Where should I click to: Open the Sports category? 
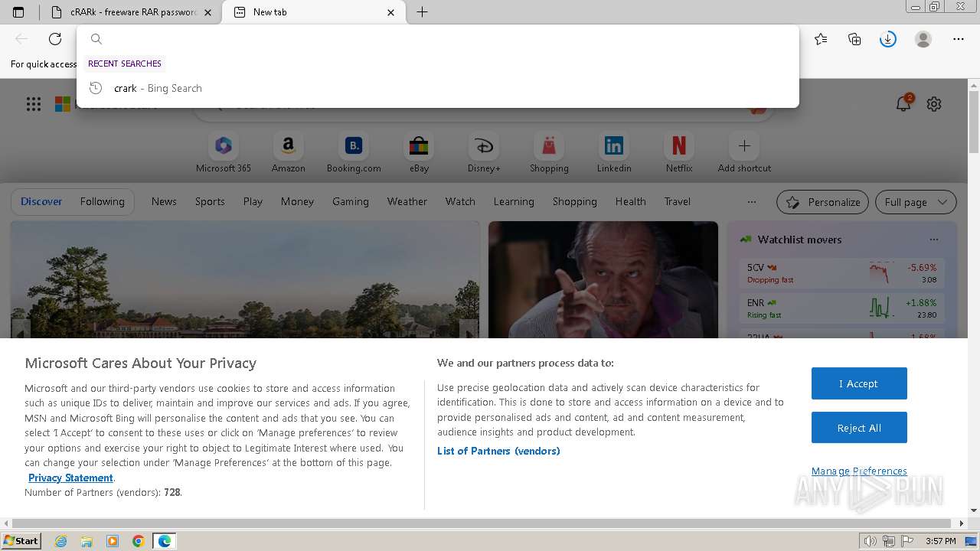click(210, 201)
